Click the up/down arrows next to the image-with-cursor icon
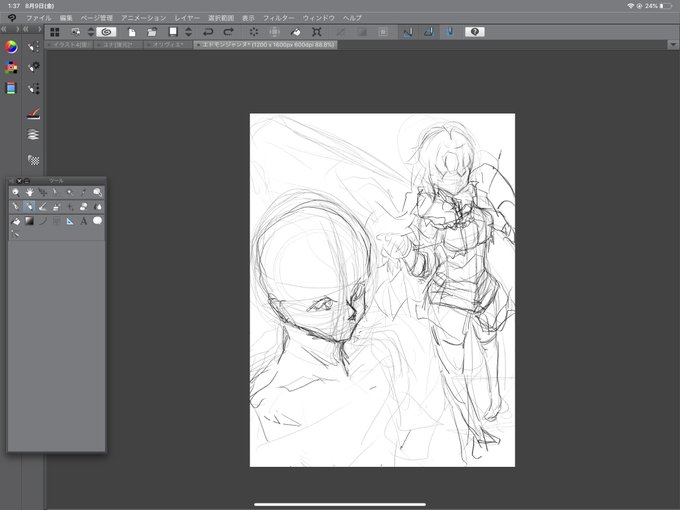This screenshot has width=680, height=510. [91, 32]
